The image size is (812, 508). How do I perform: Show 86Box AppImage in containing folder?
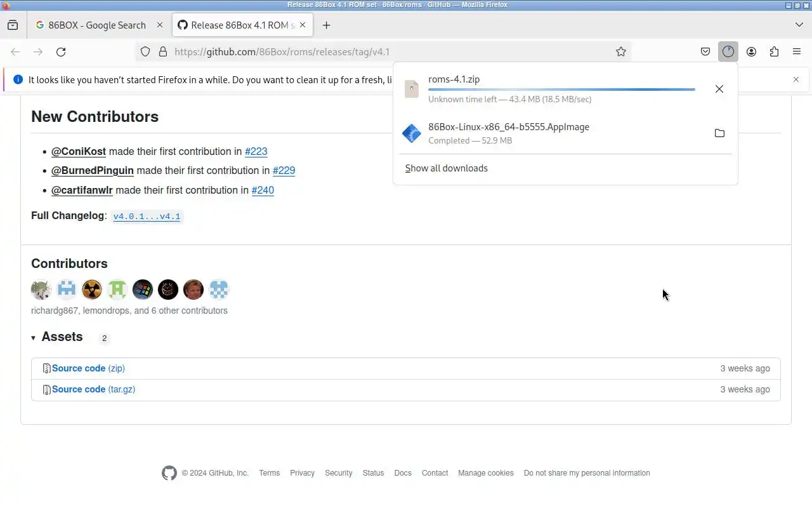coord(719,133)
